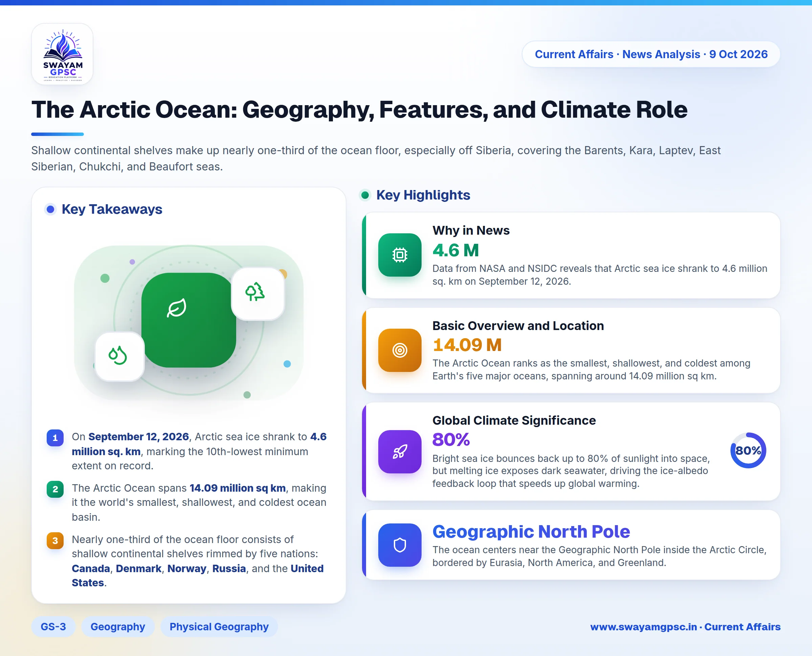812x656 pixels.
Task: Click the blue underline bar below title
Action: click(58, 134)
